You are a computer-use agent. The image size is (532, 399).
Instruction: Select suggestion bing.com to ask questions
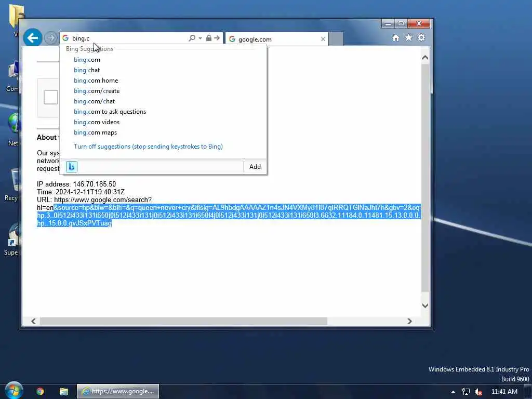click(110, 112)
